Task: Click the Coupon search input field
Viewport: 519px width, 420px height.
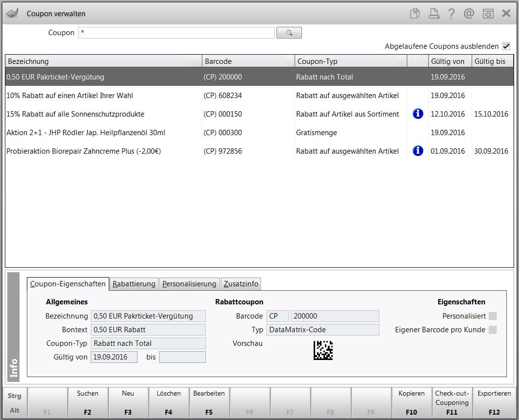Action: point(176,33)
